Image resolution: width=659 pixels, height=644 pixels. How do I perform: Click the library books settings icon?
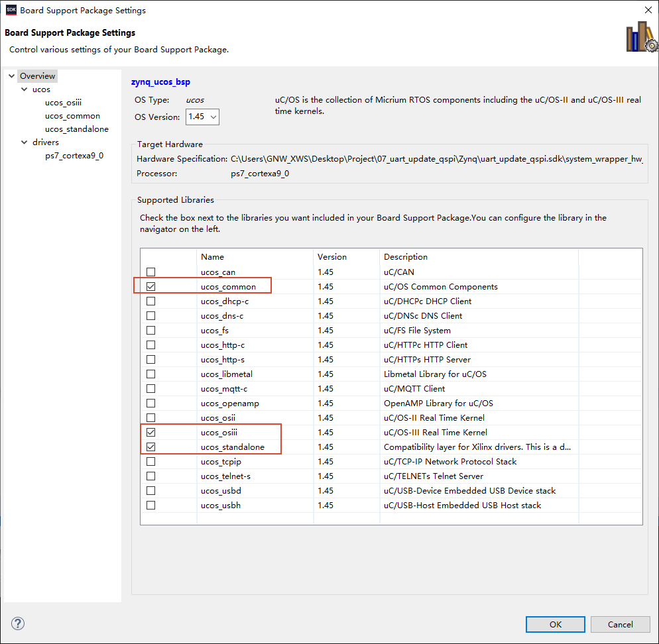tap(641, 37)
